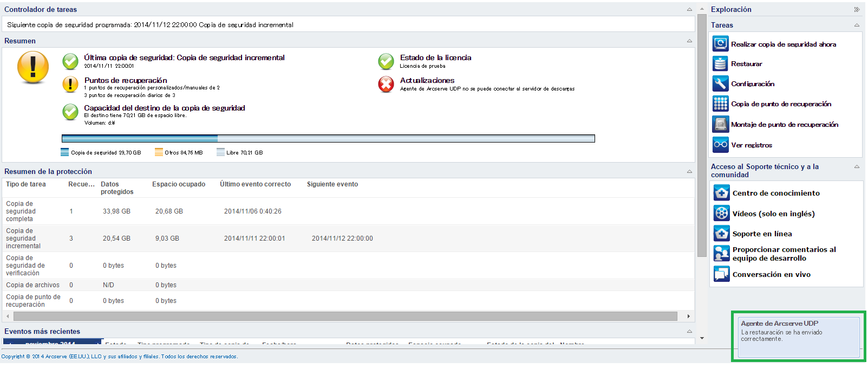Click the Otros orange legend swatch
868x368 pixels.
pos(159,152)
